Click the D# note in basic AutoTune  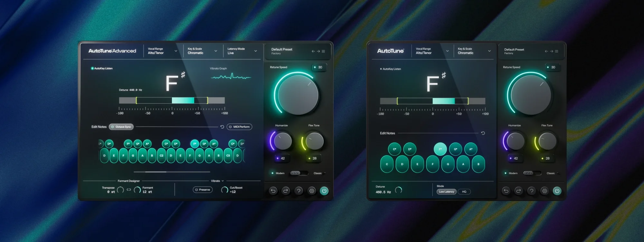[x=410, y=149]
